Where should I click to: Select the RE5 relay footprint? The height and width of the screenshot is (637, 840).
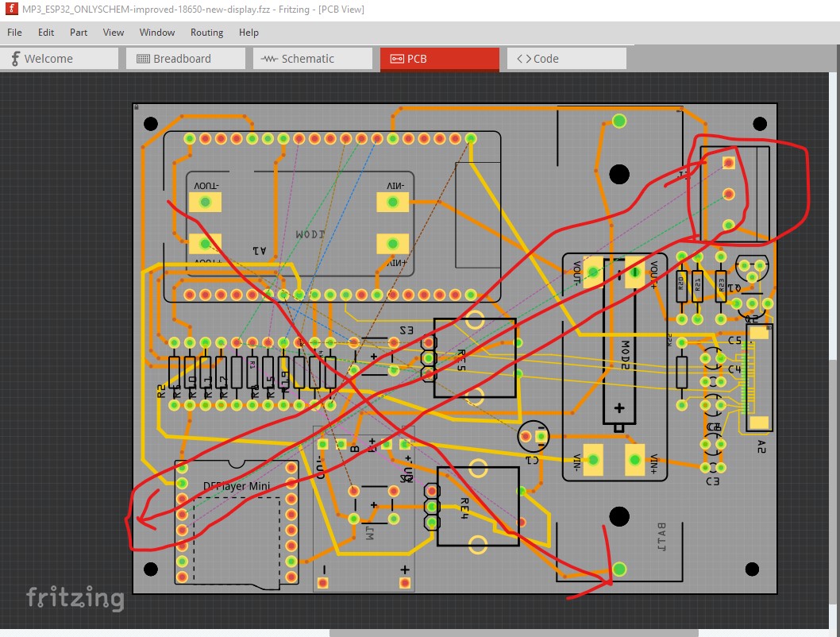(475, 358)
